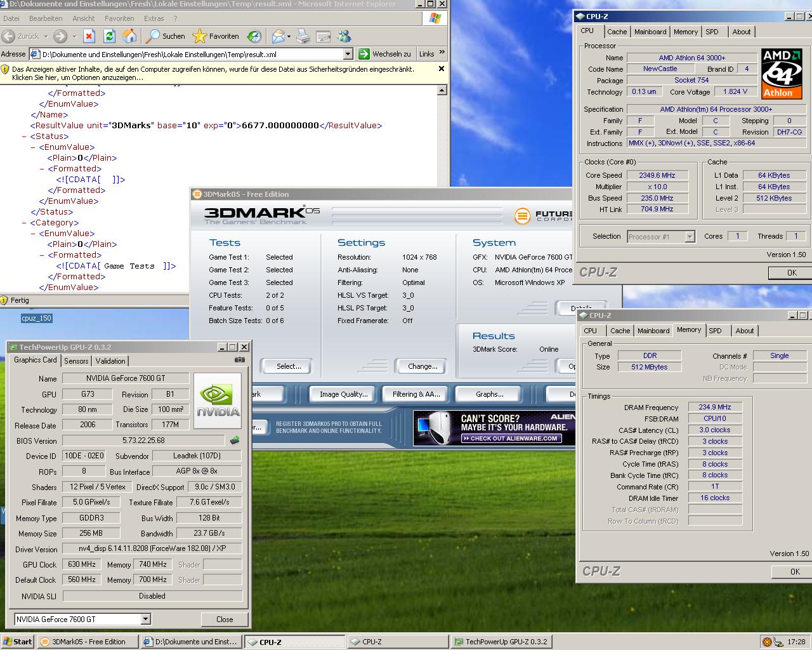The image size is (812, 650).
Task: Open the SPD tab in lower CPU-Z window
Action: 715,331
